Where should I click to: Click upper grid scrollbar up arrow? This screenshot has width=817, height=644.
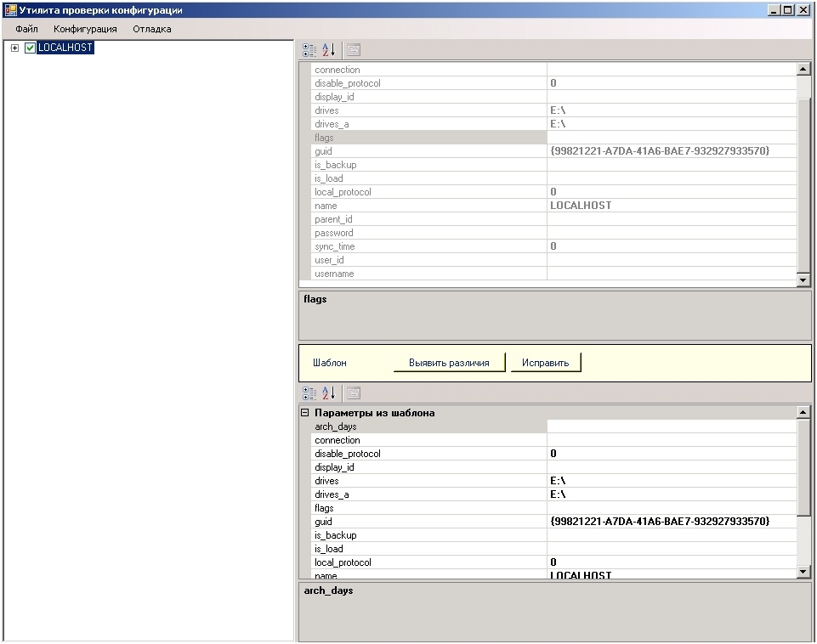point(803,69)
